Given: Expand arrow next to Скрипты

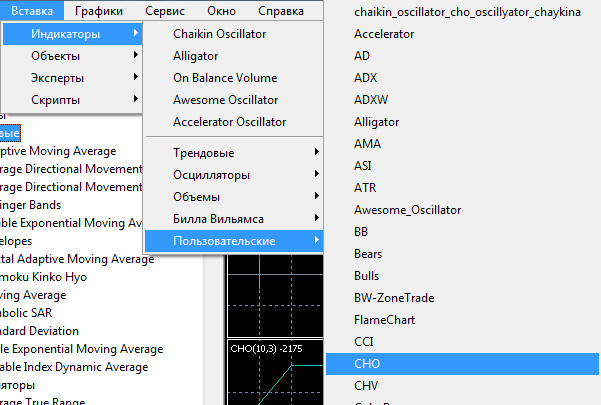Looking at the screenshot, I should [135, 98].
